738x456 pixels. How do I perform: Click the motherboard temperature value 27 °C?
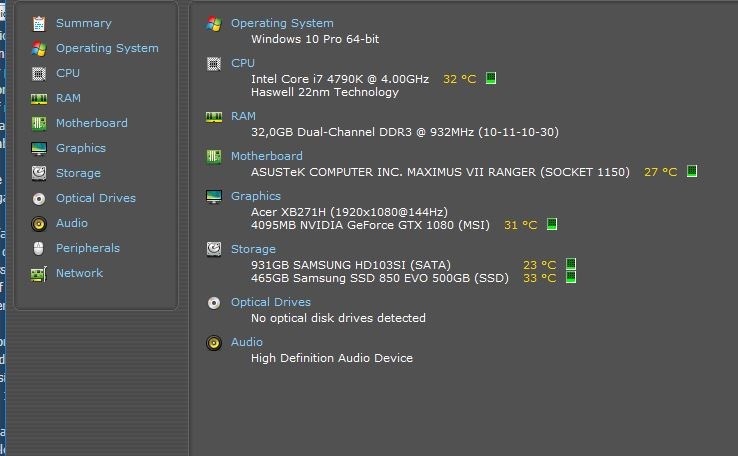click(x=661, y=172)
